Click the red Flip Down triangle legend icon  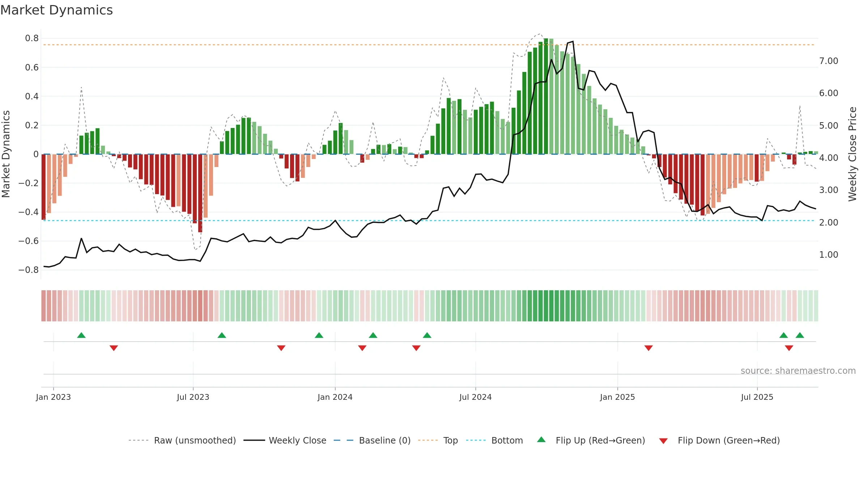click(x=663, y=441)
